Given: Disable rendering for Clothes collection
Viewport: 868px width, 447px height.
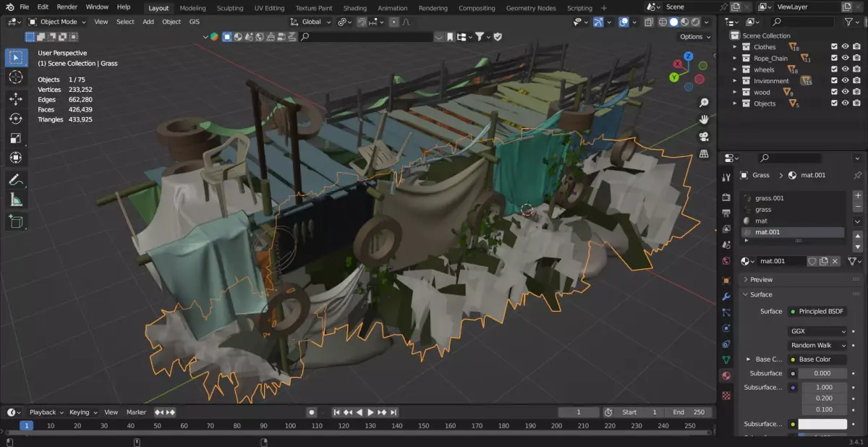Looking at the screenshot, I should pyautogui.click(x=856, y=47).
